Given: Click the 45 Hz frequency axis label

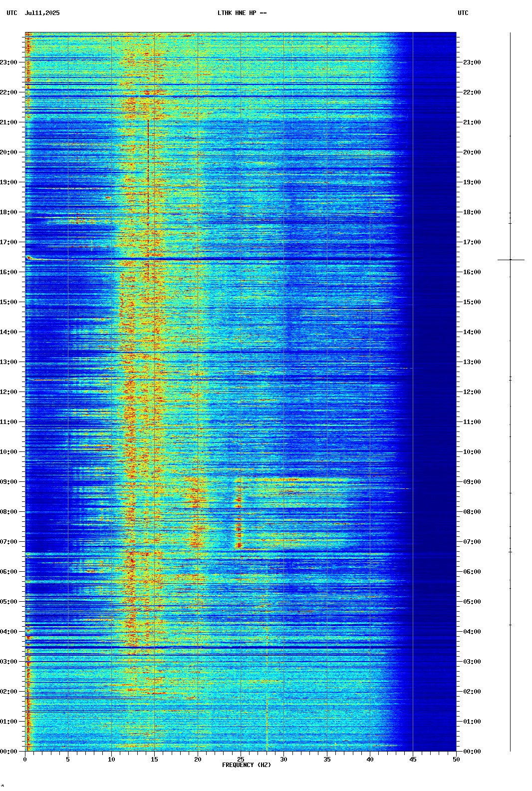Looking at the screenshot, I should (x=413, y=760).
